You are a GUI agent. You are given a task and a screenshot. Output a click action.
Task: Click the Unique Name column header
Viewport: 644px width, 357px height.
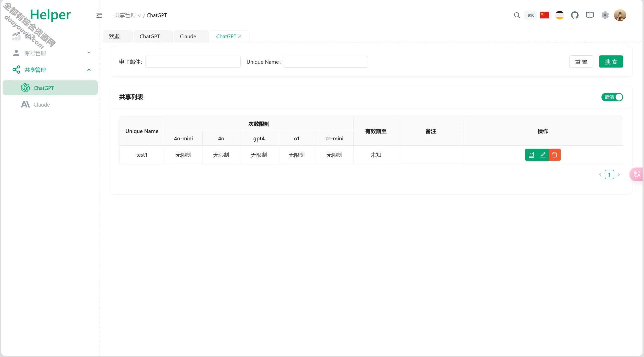[142, 131]
